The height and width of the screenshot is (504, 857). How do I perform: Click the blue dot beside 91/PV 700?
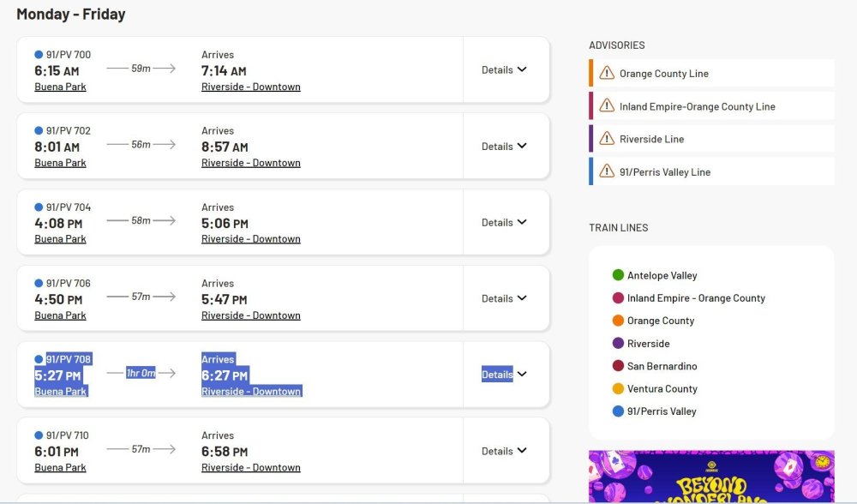tap(39, 55)
